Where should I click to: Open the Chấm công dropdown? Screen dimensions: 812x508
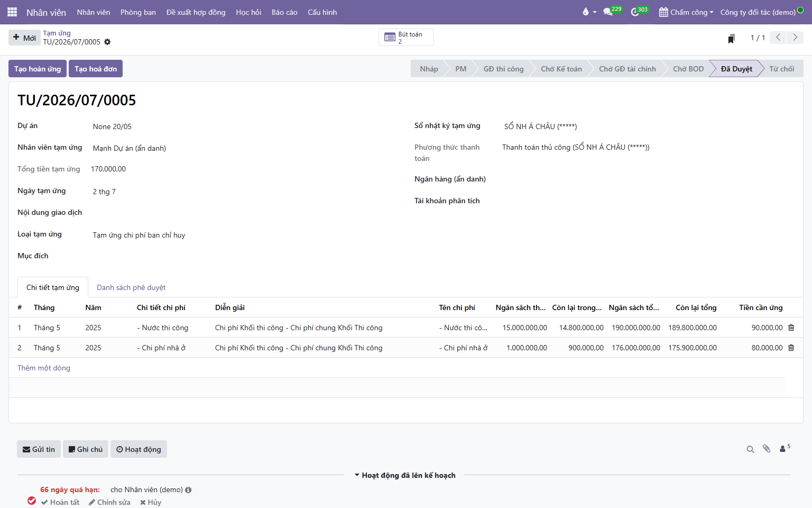pyautogui.click(x=686, y=12)
